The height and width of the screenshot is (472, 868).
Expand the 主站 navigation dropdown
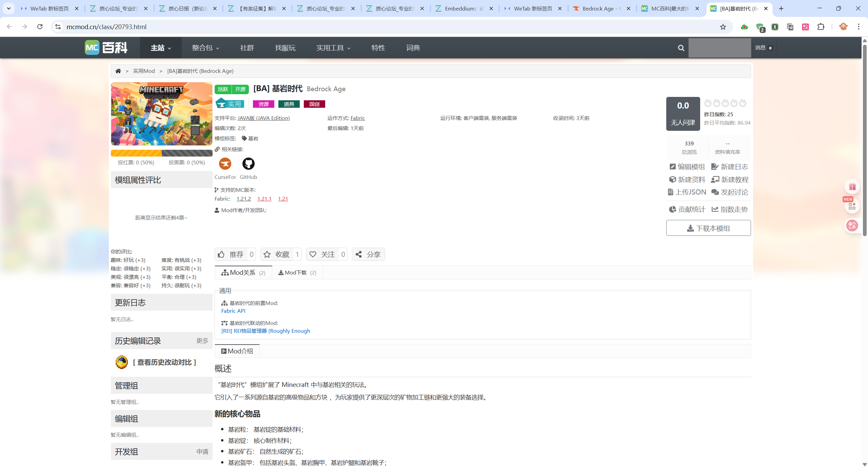click(161, 48)
